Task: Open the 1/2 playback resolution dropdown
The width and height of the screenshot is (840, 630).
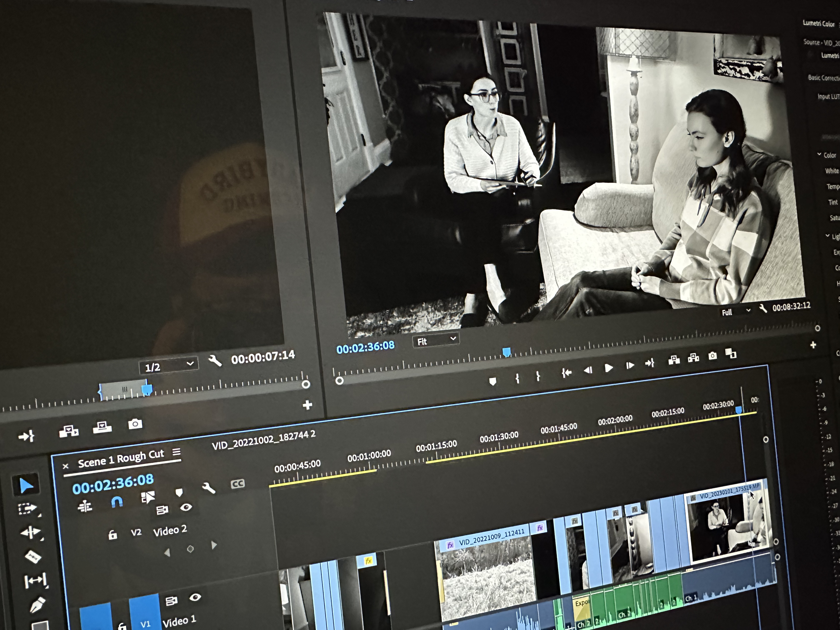Action: point(168,366)
